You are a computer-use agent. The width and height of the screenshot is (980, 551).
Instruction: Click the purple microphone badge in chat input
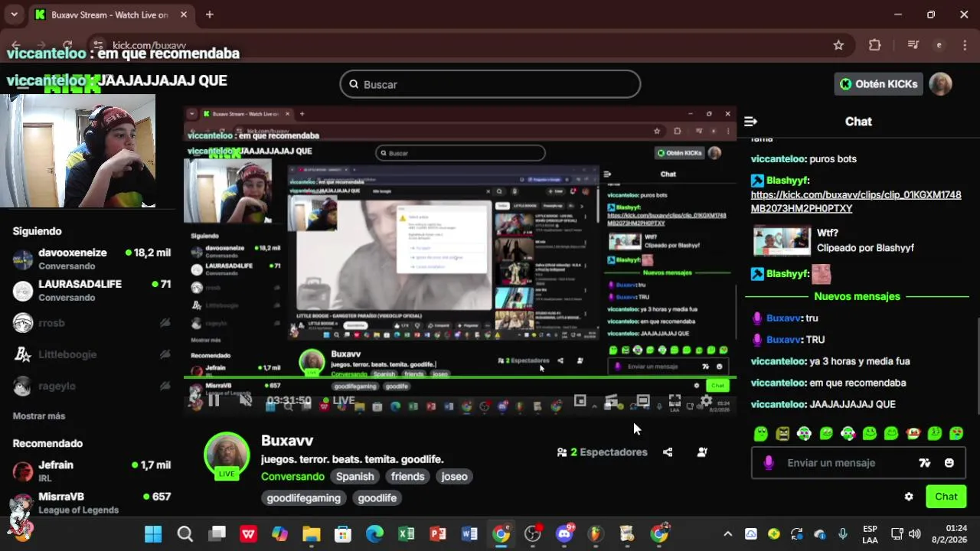click(x=768, y=463)
